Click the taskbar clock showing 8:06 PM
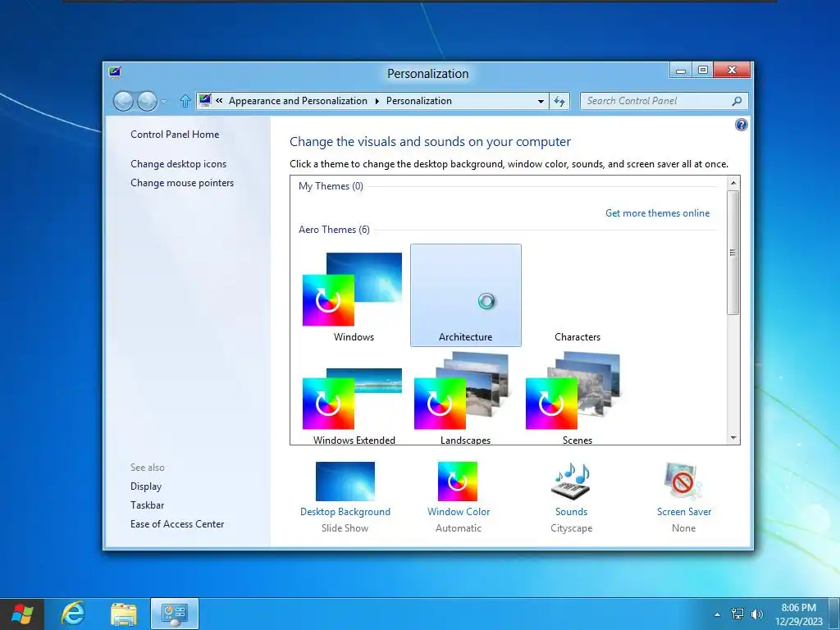Screen dimensions: 840x630 pos(798,614)
